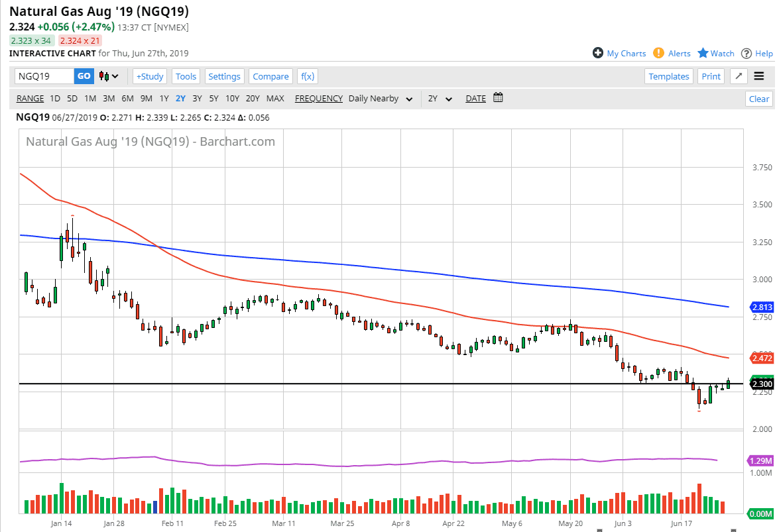Image resolution: width=777 pixels, height=532 pixels.
Task: Expand chart with the pop-out arrow icon
Action: tap(739, 76)
